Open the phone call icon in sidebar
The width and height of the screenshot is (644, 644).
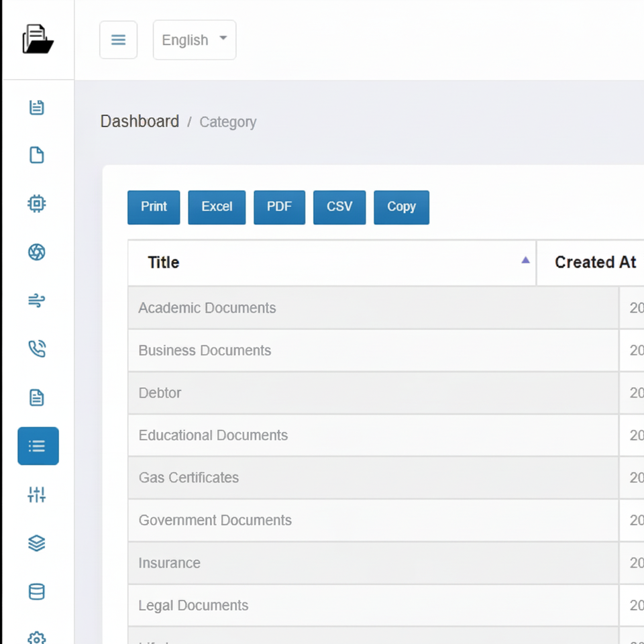click(37, 349)
